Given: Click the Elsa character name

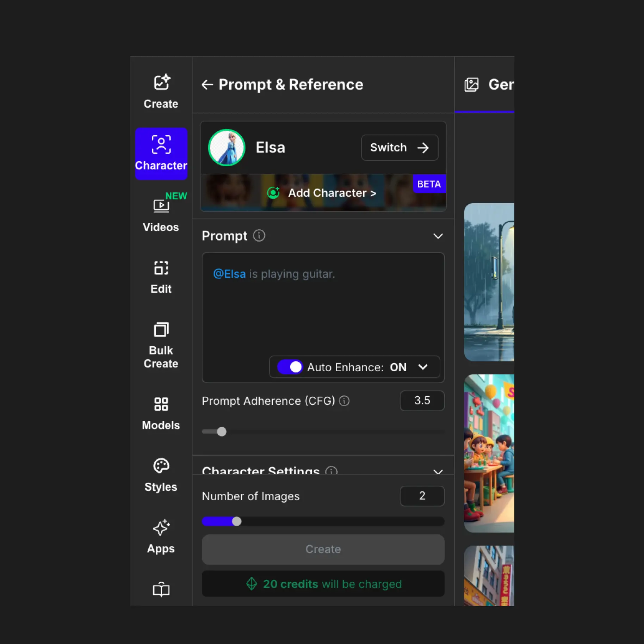Looking at the screenshot, I should click(270, 148).
